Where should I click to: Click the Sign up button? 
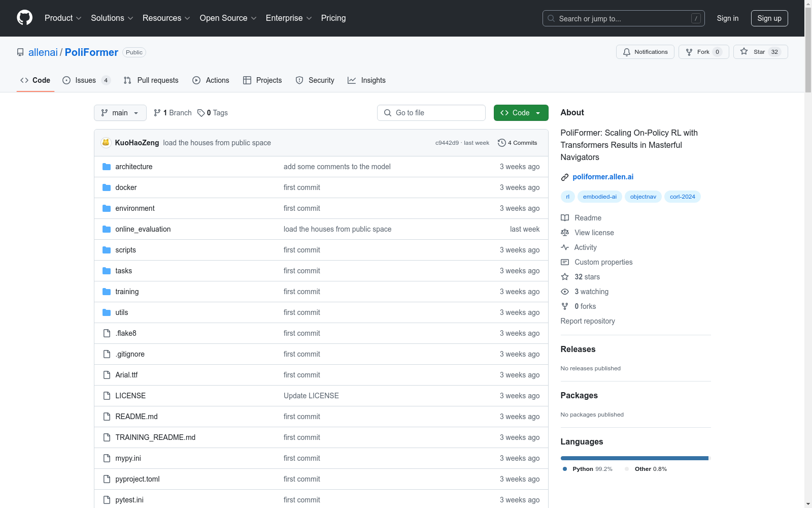[x=769, y=18]
